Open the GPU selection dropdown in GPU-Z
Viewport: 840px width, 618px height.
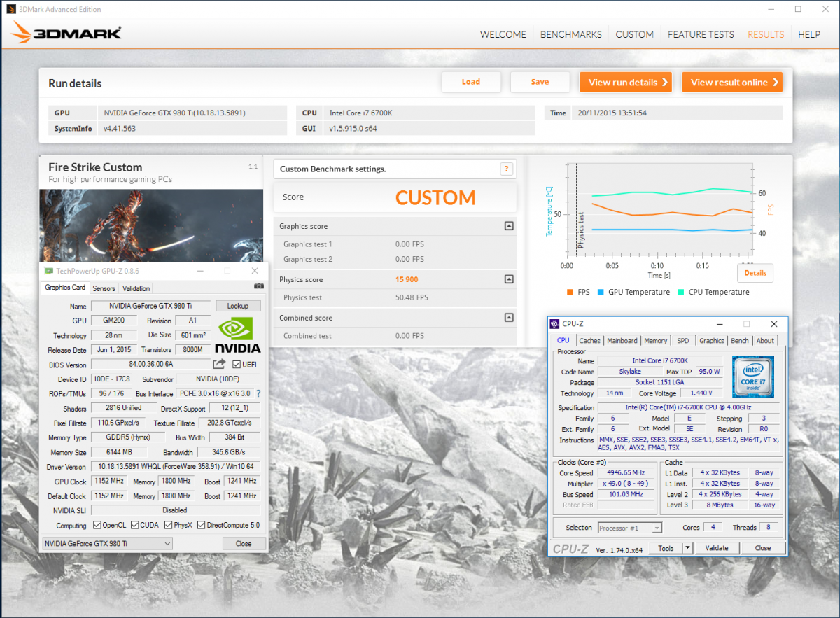[107, 543]
